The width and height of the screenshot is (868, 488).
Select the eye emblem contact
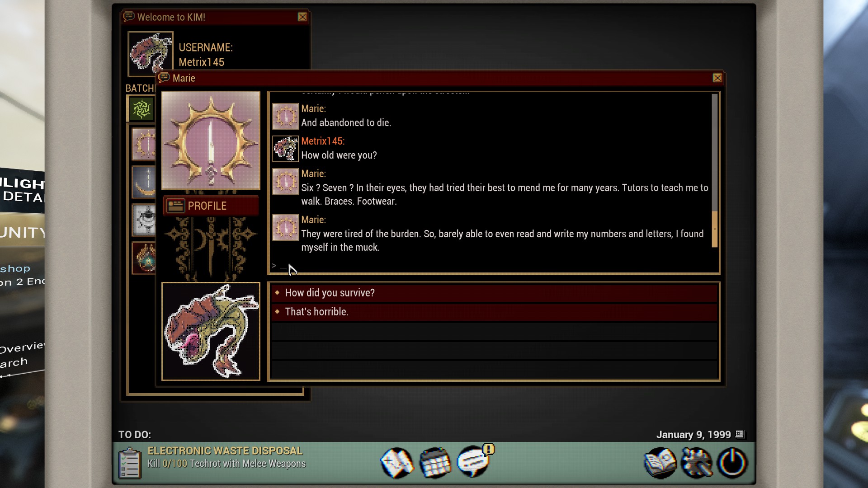(144, 220)
